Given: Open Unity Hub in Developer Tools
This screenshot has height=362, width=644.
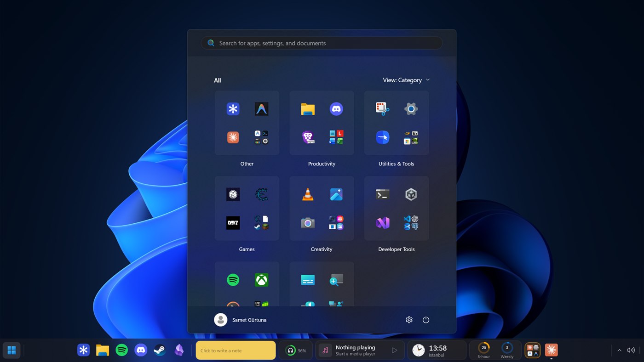Looking at the screenshot, I should point(411,194).
